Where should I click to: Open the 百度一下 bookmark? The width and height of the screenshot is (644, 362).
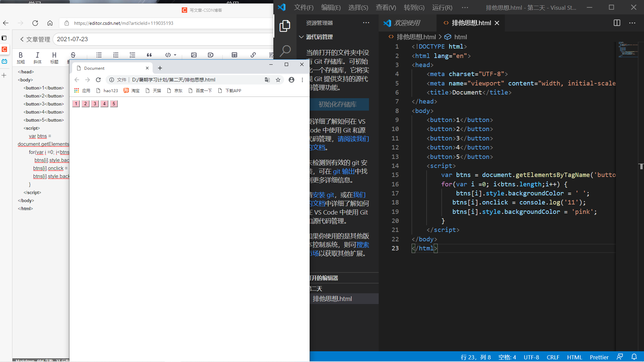coord(200,90)
